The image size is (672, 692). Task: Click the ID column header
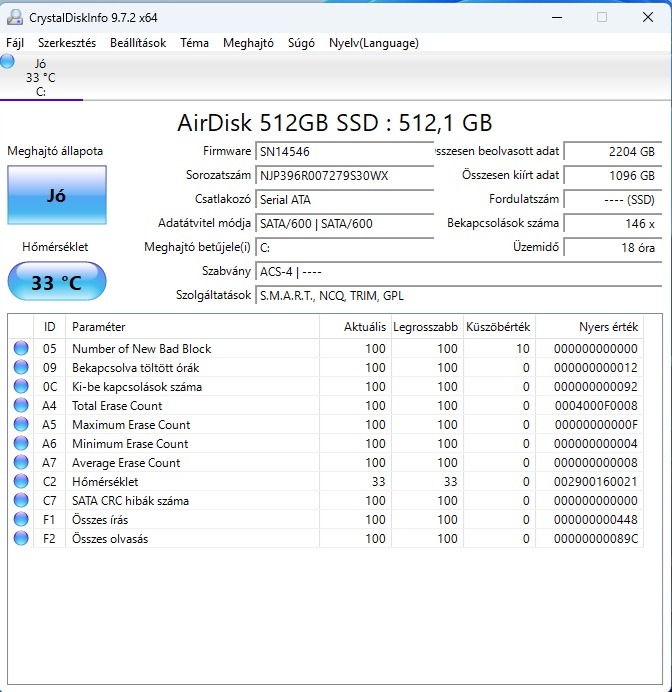coord(49,327)
